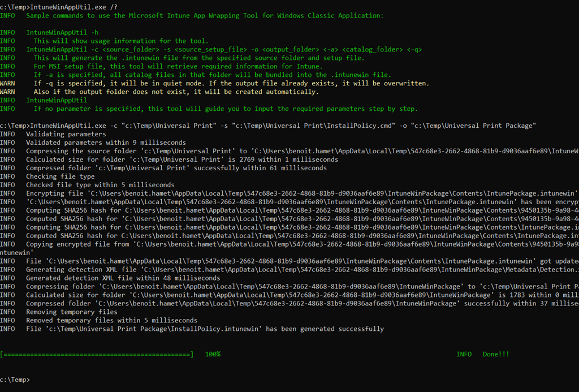Click 'This will generate the .intunewin file' line
The image size is (579, 392).
pos(182,58)
